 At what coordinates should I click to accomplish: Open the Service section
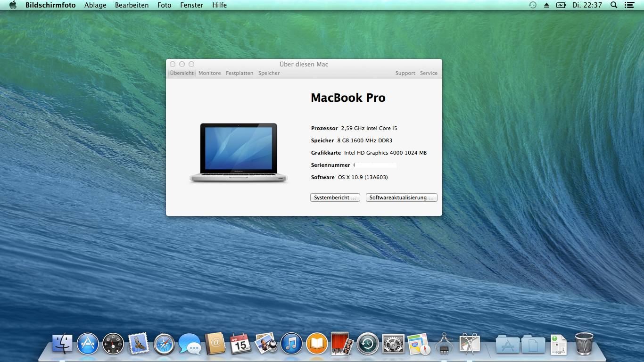pyautogui.click(x=429, y=73)
